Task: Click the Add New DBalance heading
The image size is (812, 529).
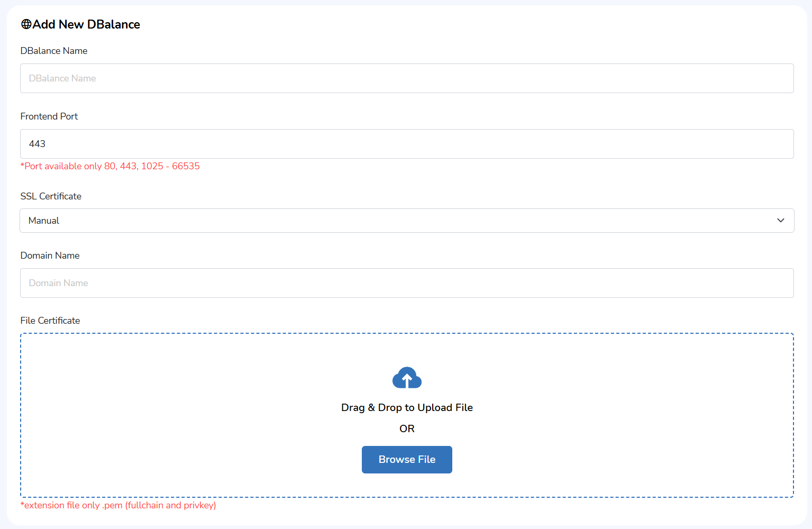Action: tap(86, 24)
